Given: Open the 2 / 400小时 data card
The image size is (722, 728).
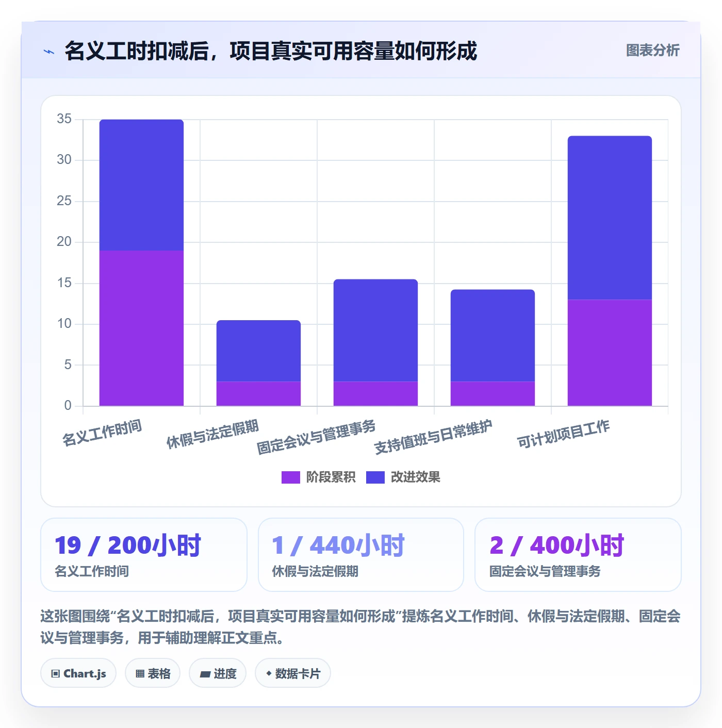Looking at the screenshot, I should (x=578, y=555).
